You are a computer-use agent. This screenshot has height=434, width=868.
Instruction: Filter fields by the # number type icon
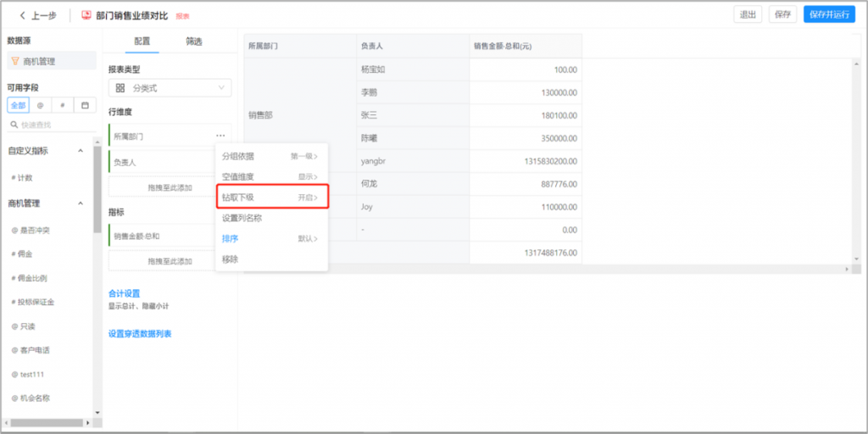(x=62, y=105)
